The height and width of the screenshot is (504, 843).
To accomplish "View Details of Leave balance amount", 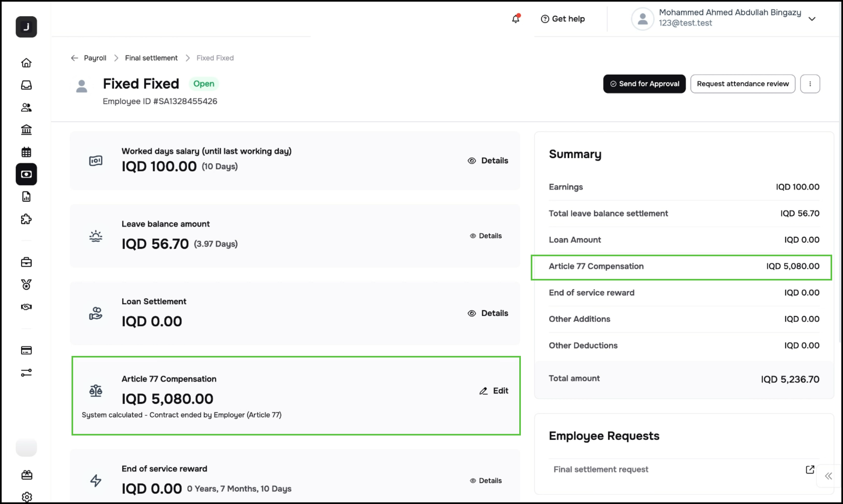I will [x=486, y=236].
